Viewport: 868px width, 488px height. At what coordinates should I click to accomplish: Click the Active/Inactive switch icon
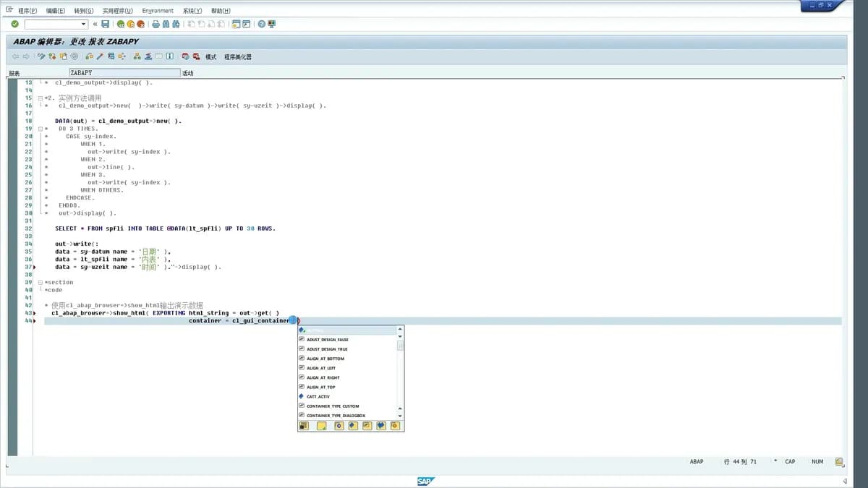coord(52,56)
